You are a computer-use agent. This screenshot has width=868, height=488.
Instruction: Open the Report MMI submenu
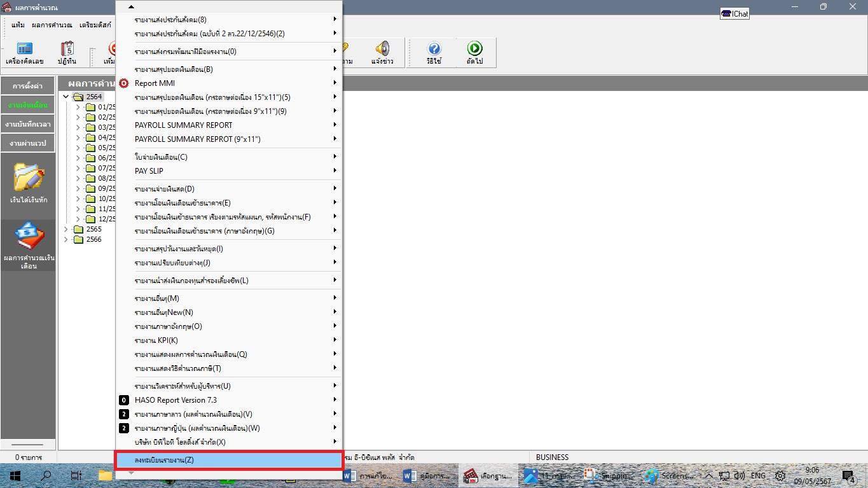[155, 83]
